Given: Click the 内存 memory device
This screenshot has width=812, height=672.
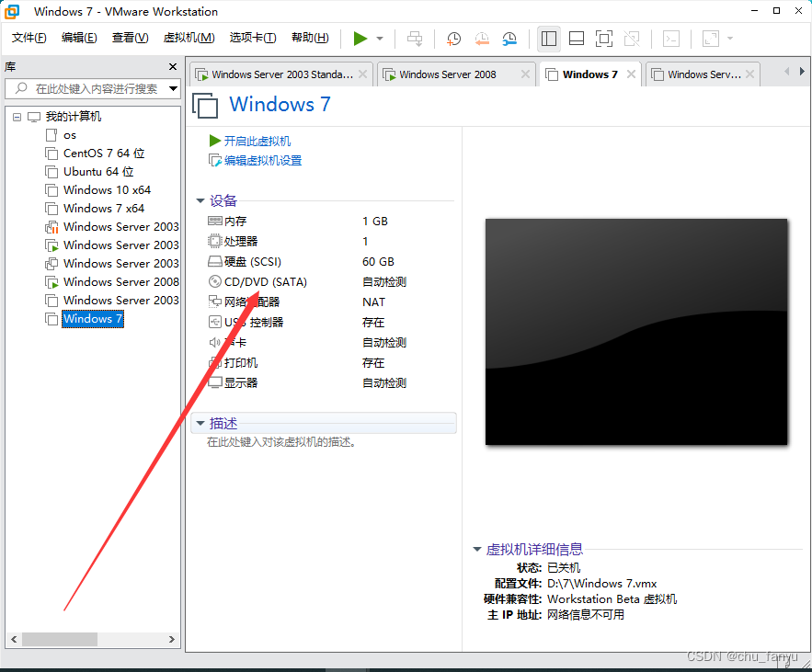Looking at the screenshot, I should pyautogui.click(x=235, y=221).
